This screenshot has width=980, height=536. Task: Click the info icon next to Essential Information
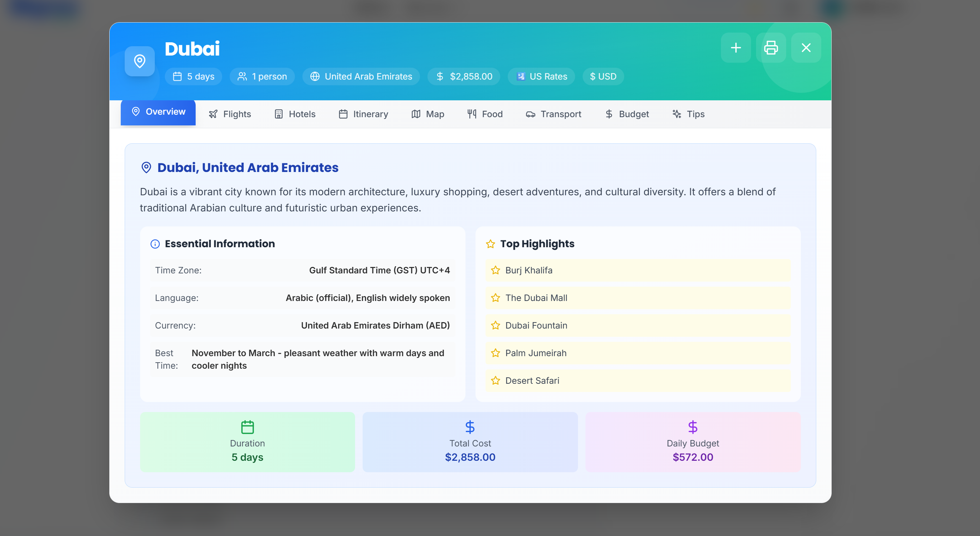tap(155, 244)
